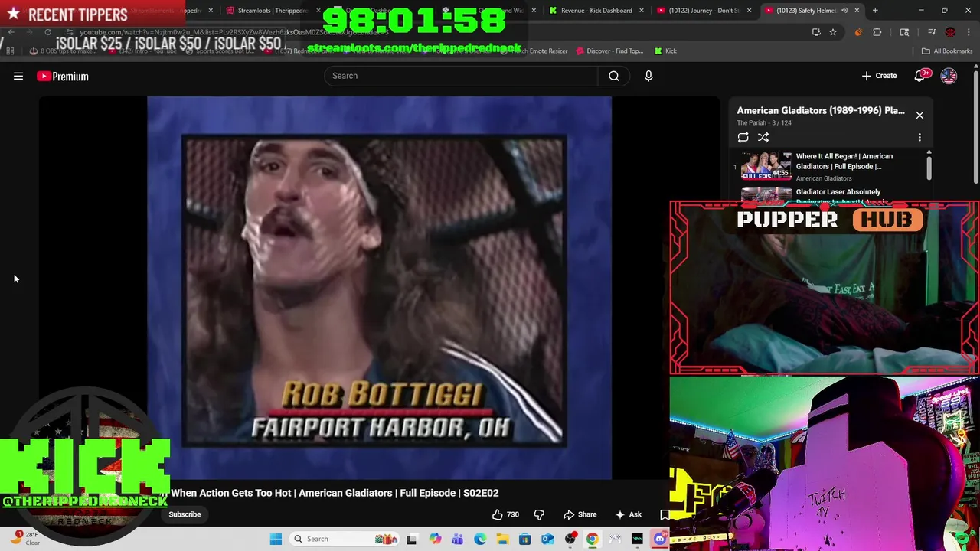Open the Chrome three-dot menu
Image resolution: width=980 pixels, height=551 pixels.
969,32
